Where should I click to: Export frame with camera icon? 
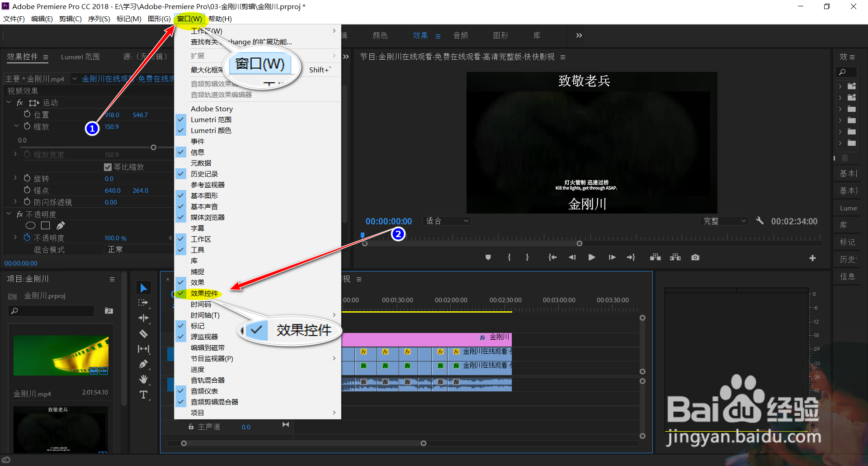coord(695,257)
